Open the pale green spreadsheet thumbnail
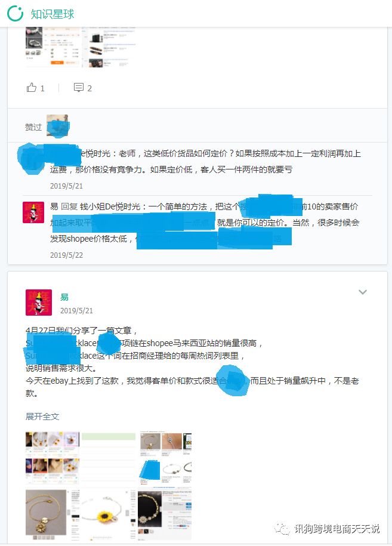Image resolution: width=392 pixels, height=546 pixels. [x=109, y=458]
